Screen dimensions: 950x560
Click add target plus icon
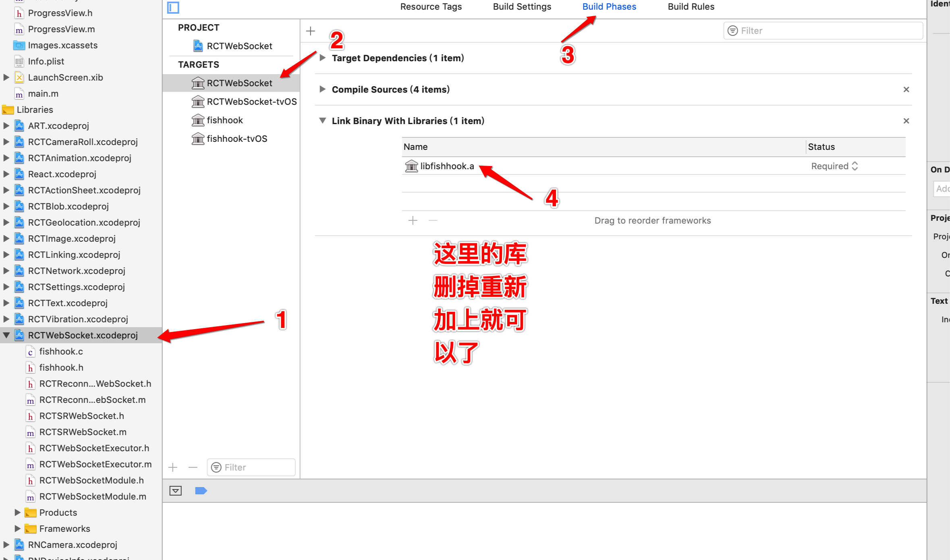click(x=173, y=467)
